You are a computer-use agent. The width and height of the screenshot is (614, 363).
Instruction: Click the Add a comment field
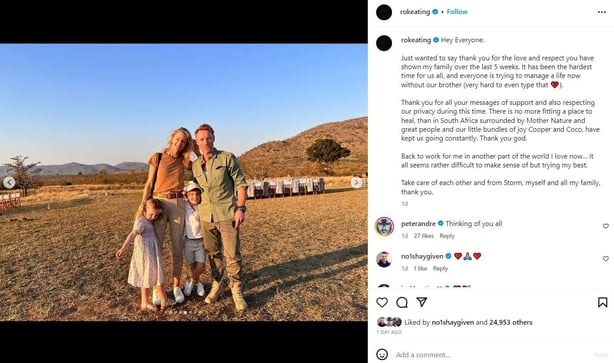point(493,355)
